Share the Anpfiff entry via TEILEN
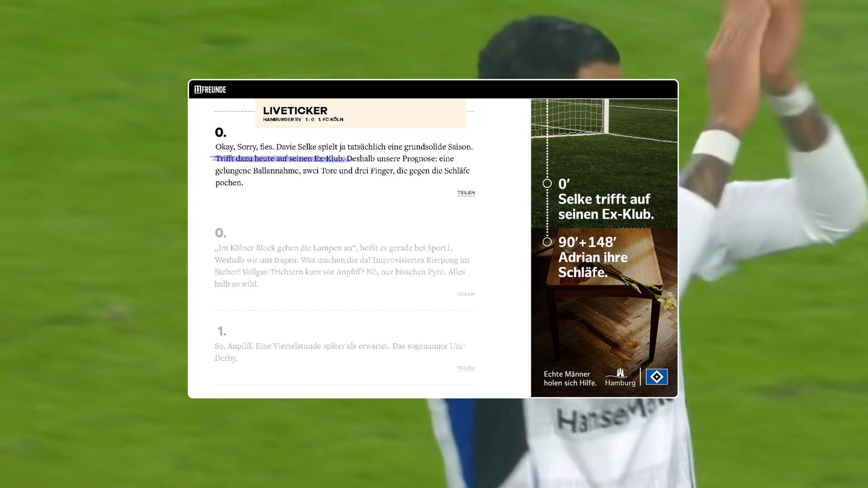Viewport: 868px width, 488px height. pos(466,368)
